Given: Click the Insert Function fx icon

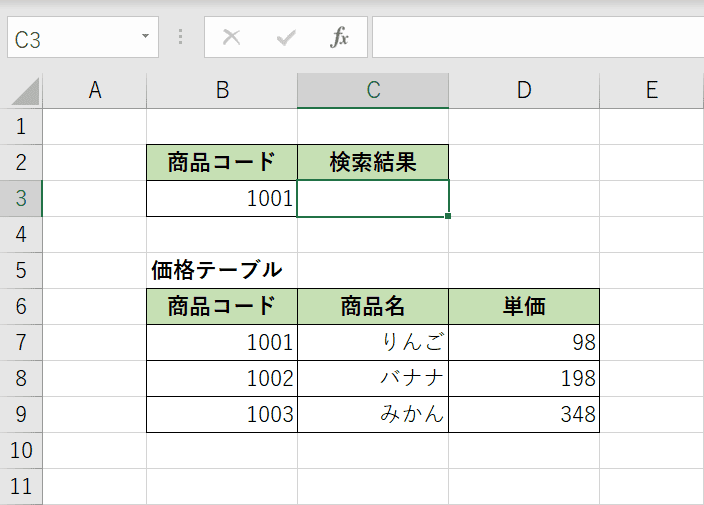Looking at the screenshot, I should [339, 37].
